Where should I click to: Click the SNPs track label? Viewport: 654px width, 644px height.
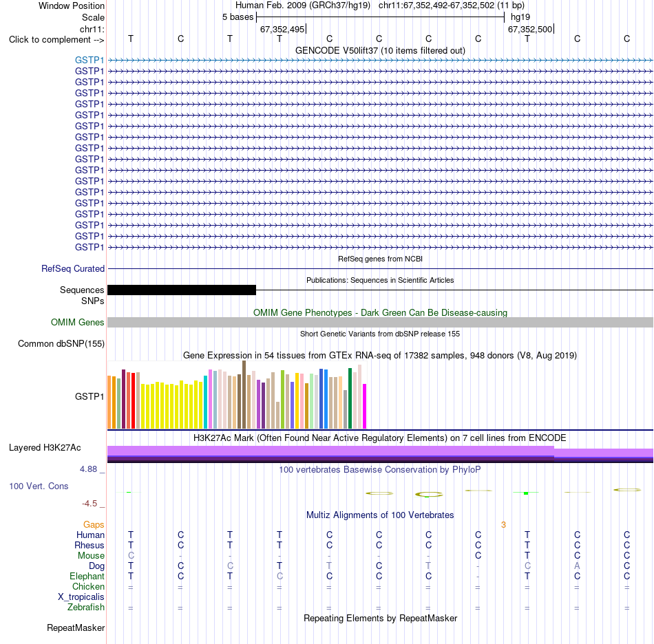click(x=93, y=301)
